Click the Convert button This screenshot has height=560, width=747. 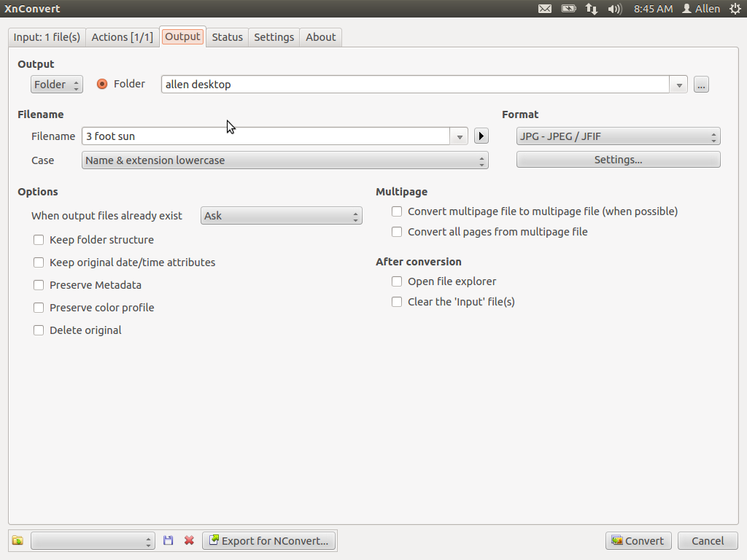coord(638,541)
